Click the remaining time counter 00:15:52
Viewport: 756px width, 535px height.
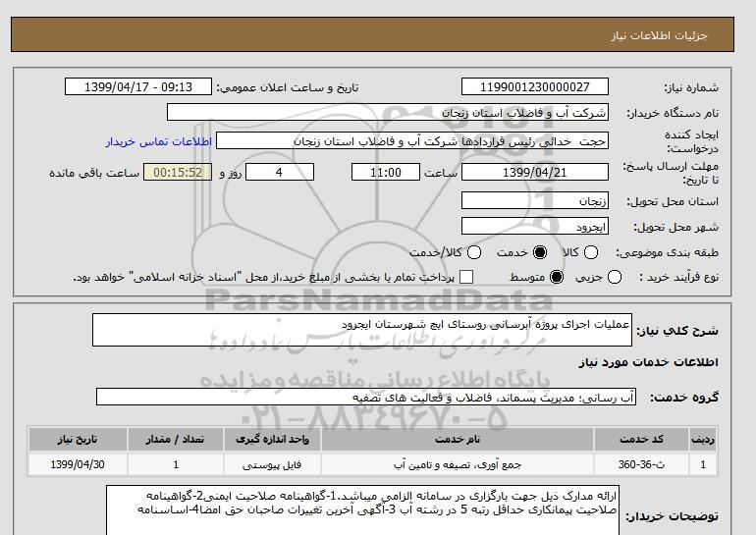pyautogui.click(x=178, y=172)
